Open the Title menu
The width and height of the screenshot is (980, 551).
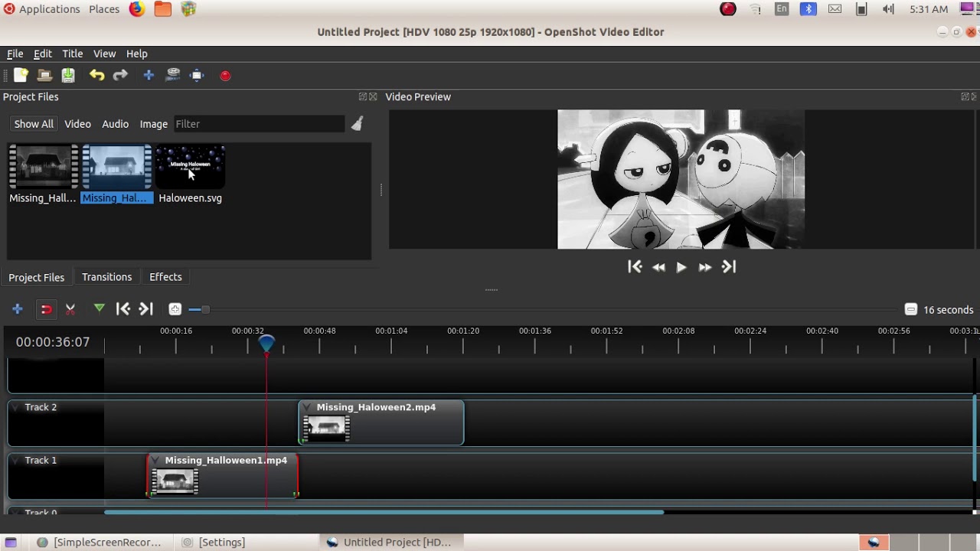point(73,54)
